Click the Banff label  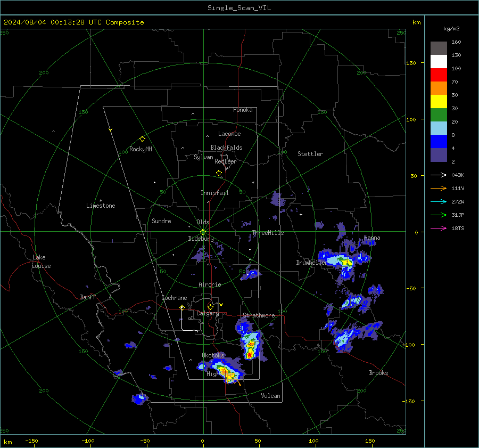point(88,297)
